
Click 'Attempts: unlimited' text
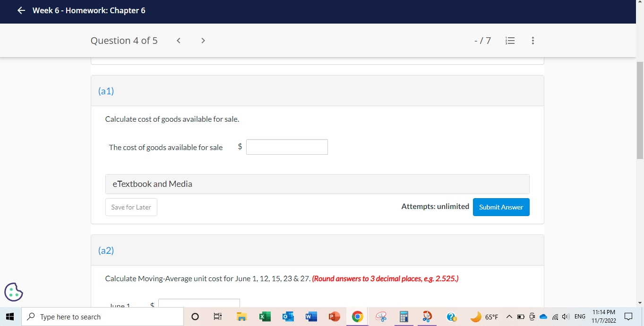click(435, 206)
